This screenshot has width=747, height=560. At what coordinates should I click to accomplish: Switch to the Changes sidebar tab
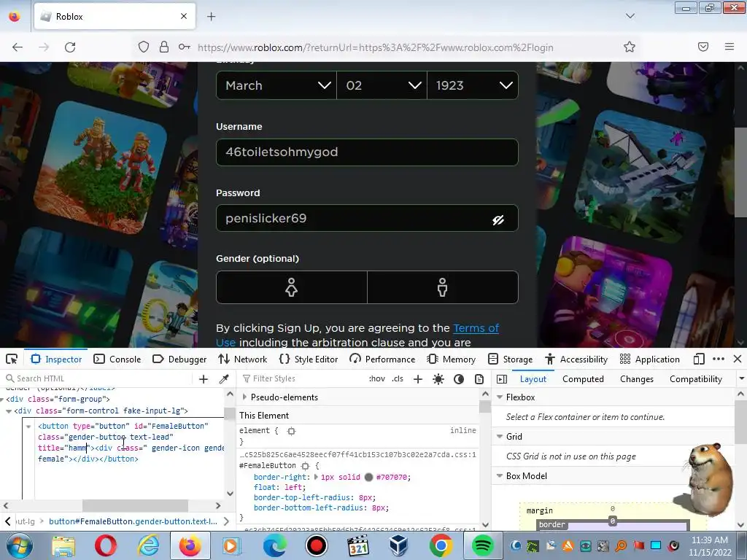(x=636, y=379)
